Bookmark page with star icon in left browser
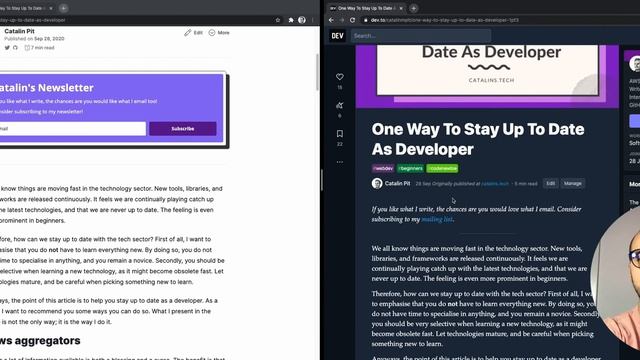640x360 pixels. [278, 20]
